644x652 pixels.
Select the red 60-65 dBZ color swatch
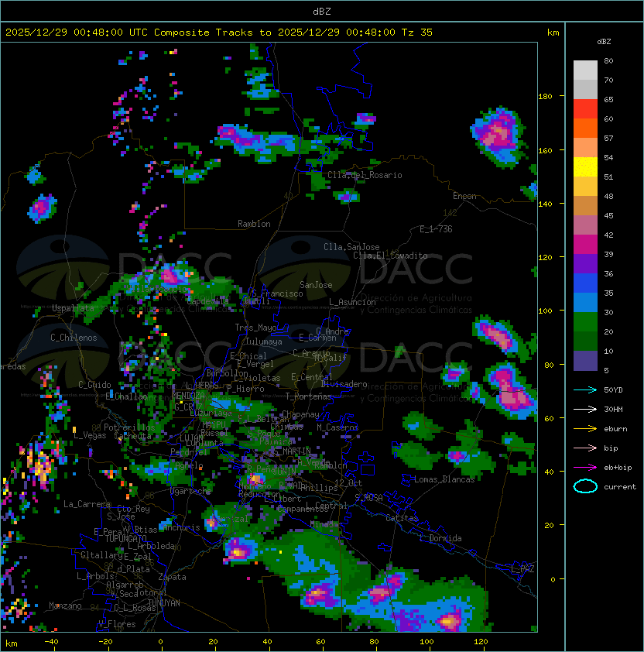click(585, 109)
